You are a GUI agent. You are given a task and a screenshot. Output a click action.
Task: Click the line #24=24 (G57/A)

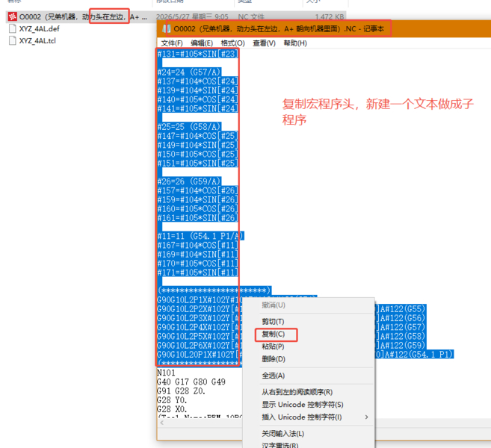pyautogui.click(x=189, y=72)
